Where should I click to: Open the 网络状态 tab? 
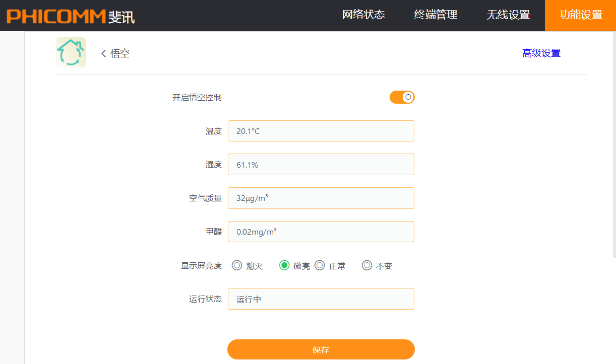(363, 15)
